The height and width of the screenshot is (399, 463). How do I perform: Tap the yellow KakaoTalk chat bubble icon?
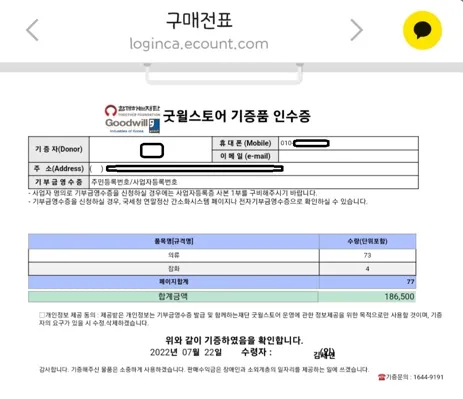click(422, 30)
